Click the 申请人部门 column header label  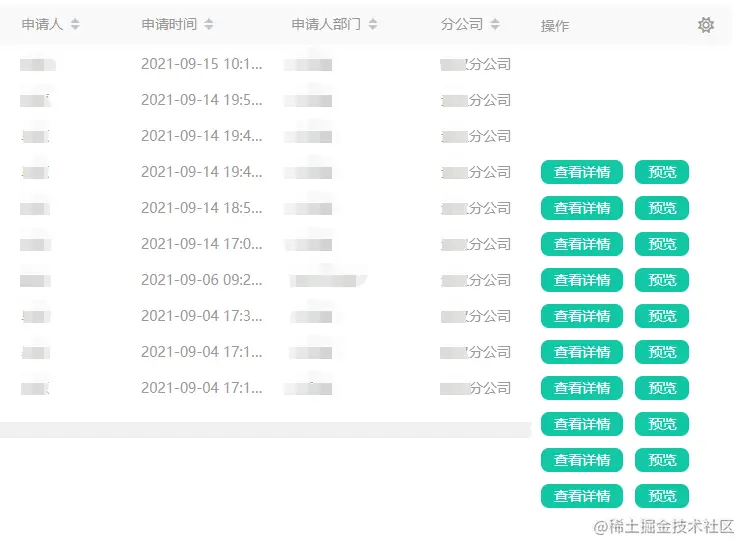click(326, 24)
